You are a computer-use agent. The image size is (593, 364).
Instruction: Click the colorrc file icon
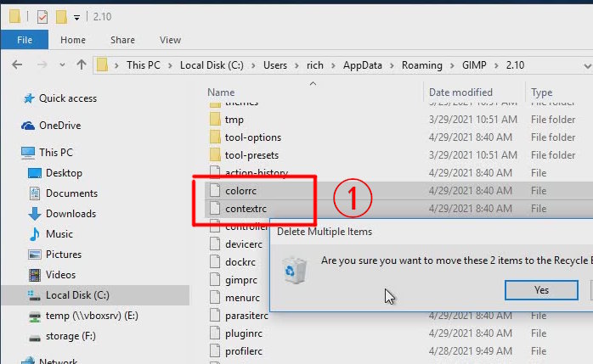(215, 190)
